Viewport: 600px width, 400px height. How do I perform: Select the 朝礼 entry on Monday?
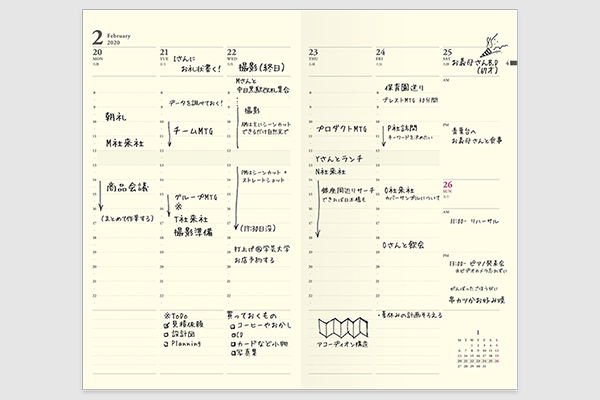116,117
